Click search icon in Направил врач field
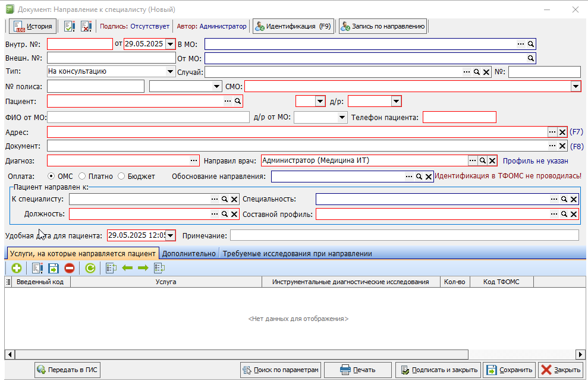The height and width of the screenshot is (381, 588). (x=483, y=160)
